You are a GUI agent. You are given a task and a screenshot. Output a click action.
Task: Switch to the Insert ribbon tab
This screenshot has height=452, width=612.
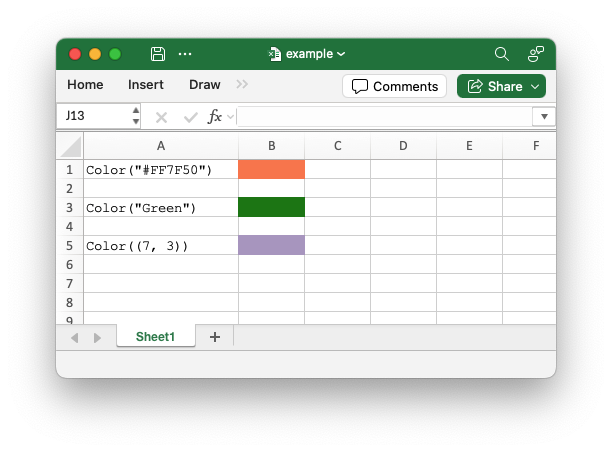tap(146, 85)
